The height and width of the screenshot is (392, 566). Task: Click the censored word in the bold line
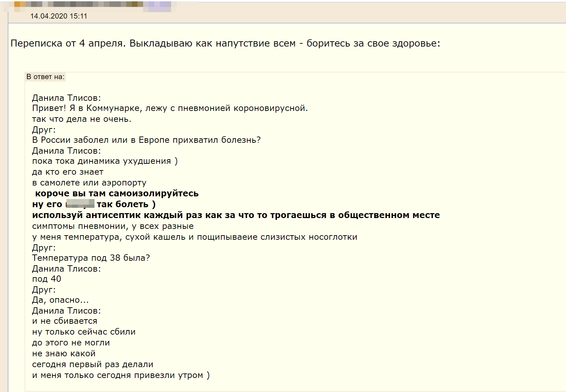pyautogui.click(x=80, y=204)
